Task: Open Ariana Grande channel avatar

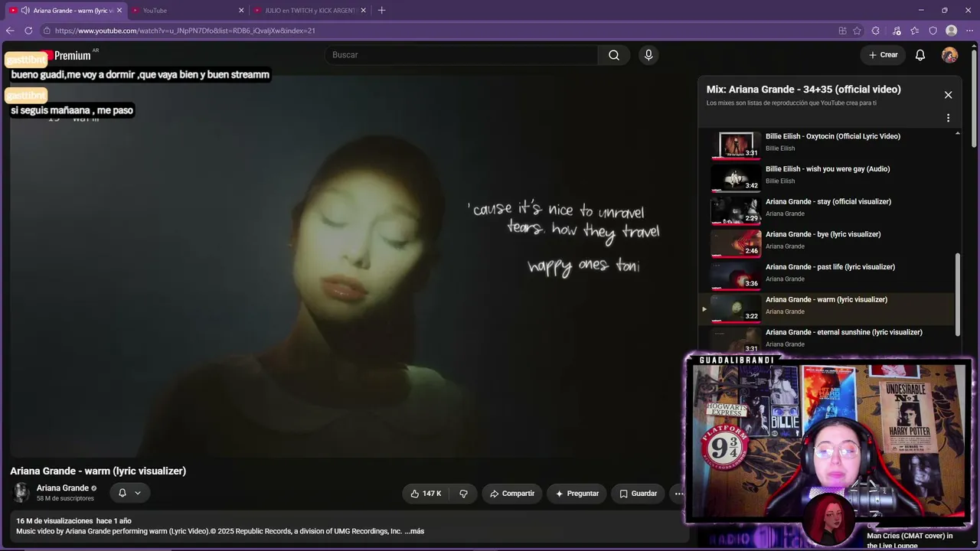Action: (21, 492)
